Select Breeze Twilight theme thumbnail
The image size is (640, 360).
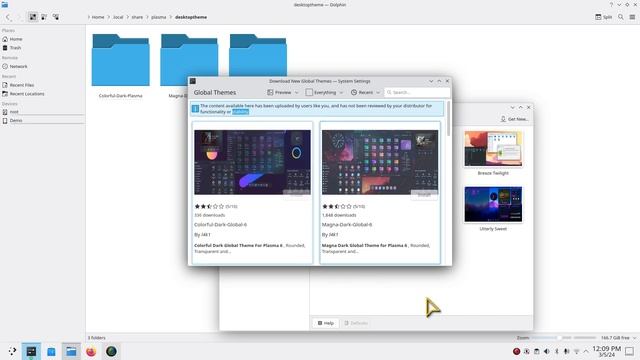pyautogui.click(x=493, y=149)
